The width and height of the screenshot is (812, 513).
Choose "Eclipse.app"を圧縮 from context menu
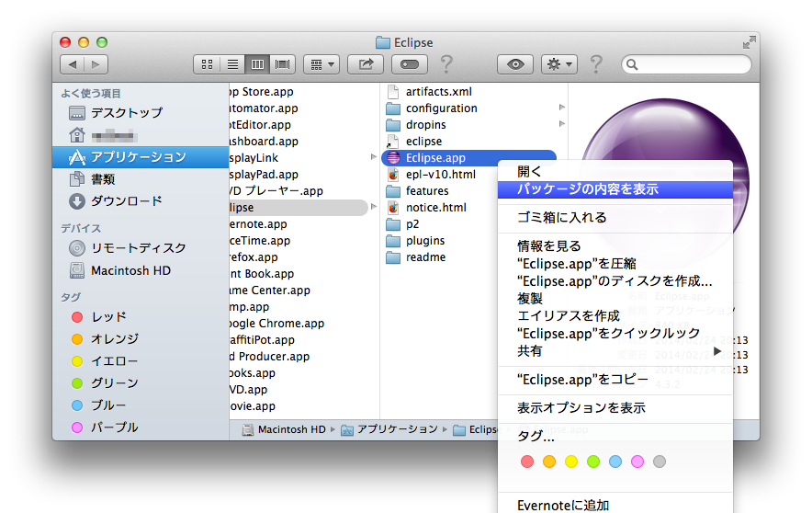[x=615, y=264]
